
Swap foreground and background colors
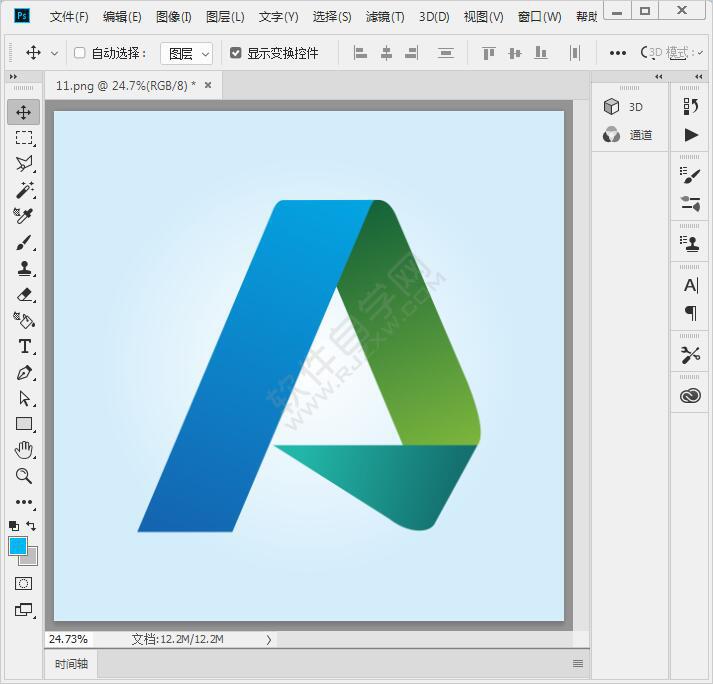(31, 526)
